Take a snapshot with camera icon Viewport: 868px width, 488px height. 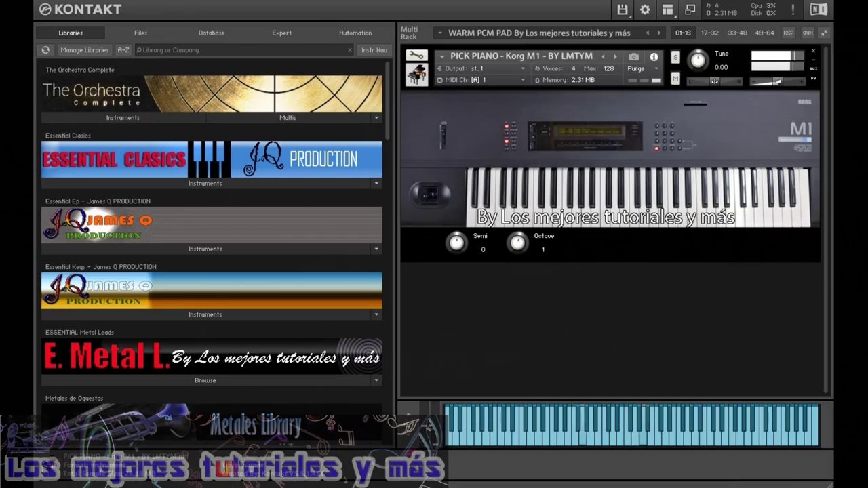(633, 57)
